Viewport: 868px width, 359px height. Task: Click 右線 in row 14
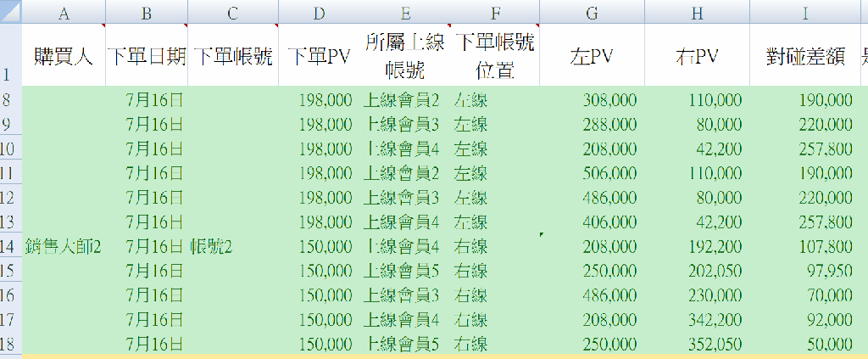point(470,246)
